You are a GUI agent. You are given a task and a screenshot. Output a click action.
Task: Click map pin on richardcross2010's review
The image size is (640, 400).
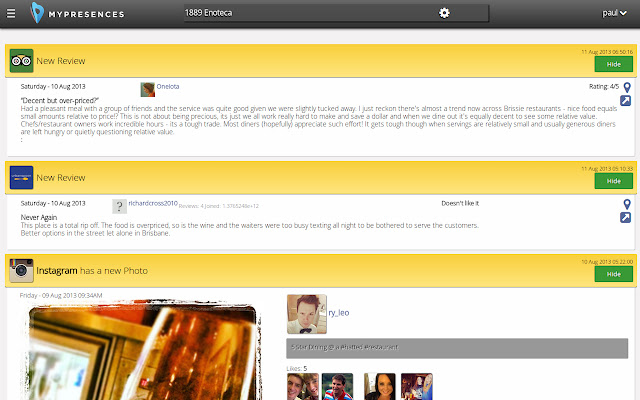click(627, 204)
